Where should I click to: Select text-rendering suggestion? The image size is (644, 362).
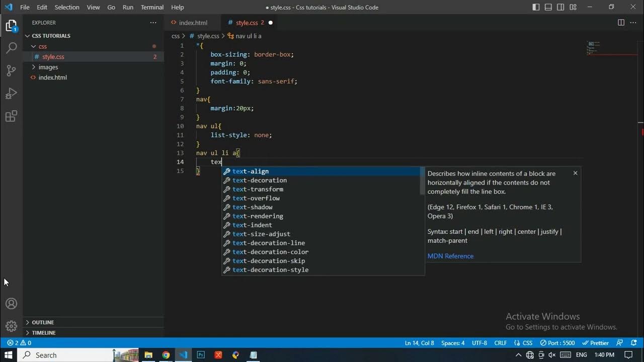[322, 216]
